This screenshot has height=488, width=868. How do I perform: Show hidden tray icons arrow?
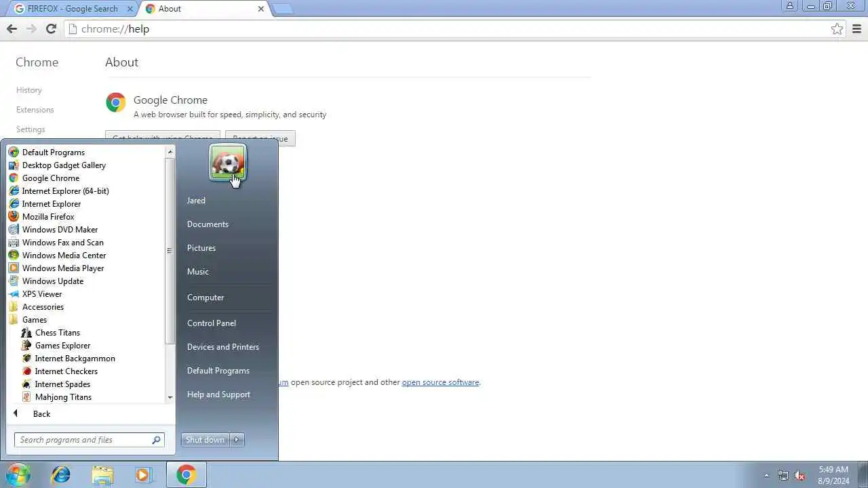point(767,476)
